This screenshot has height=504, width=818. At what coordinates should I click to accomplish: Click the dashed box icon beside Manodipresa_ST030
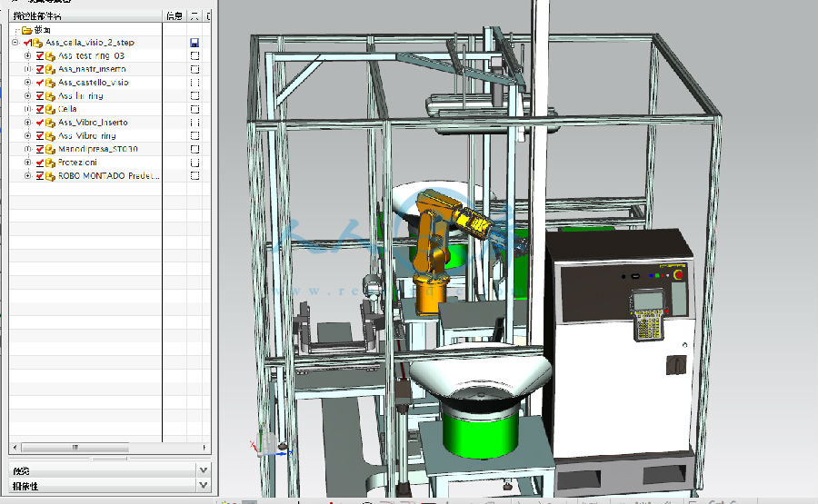[195, 149]
